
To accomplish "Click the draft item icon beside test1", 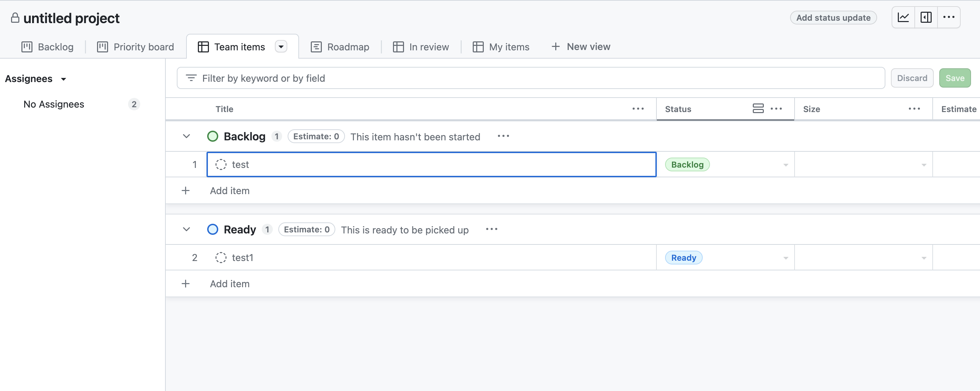I will click(x=221, y=257).
